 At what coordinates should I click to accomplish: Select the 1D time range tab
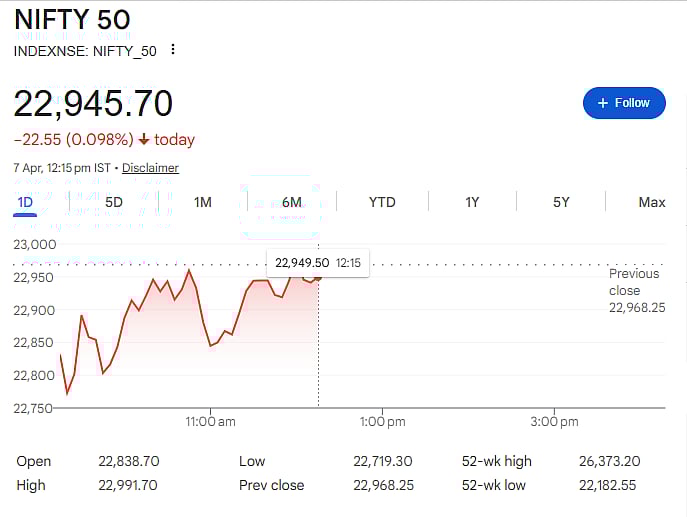25,202
